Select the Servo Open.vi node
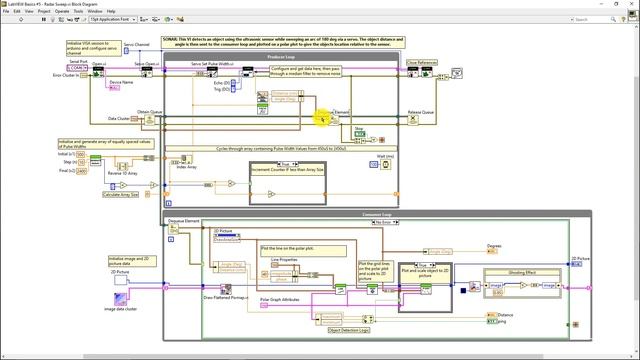The height and width of the screenshot is (360, 640). point(147,72)
